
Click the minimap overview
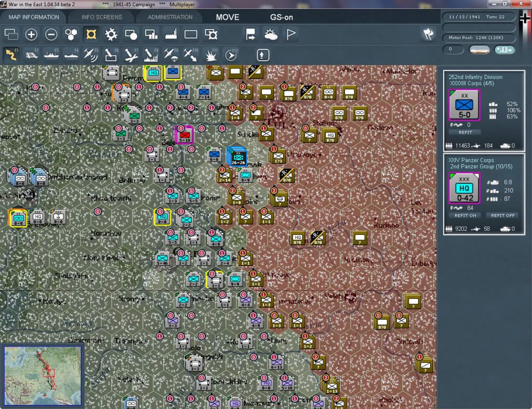43,375
